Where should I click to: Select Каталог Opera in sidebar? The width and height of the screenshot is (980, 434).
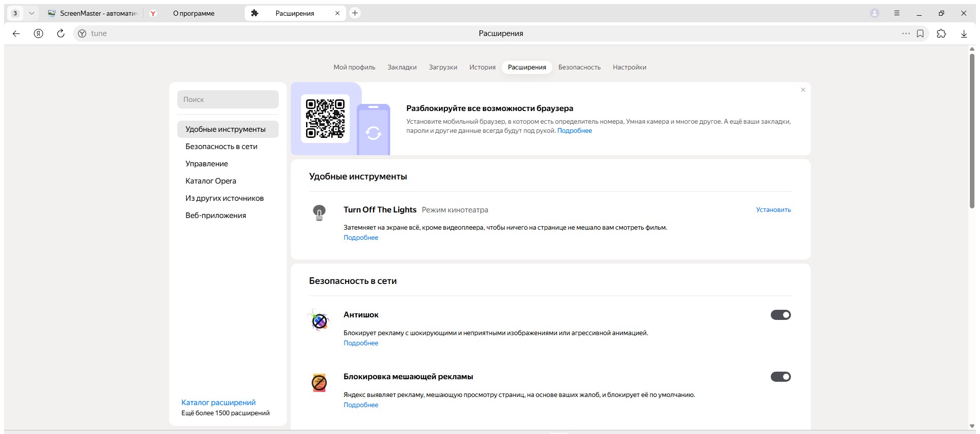click(228, 181)
